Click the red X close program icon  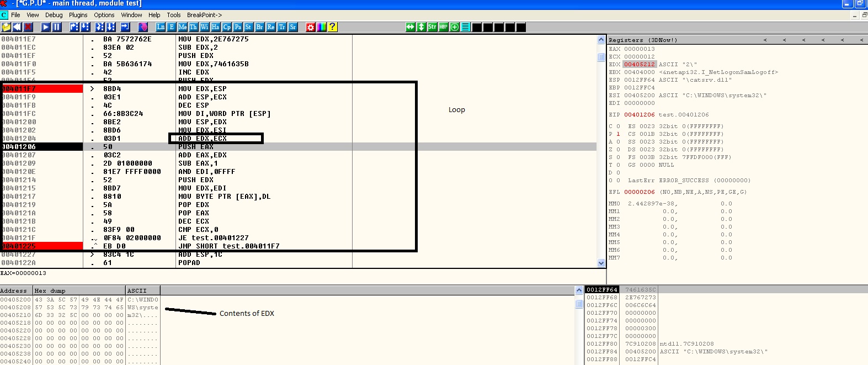pos(28,27)
